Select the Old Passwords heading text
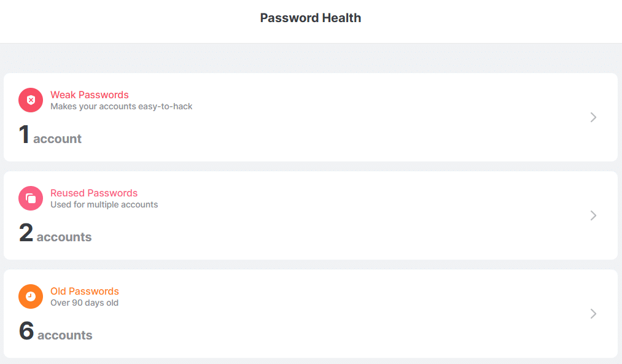622x364 pixels. click(84, 291)
